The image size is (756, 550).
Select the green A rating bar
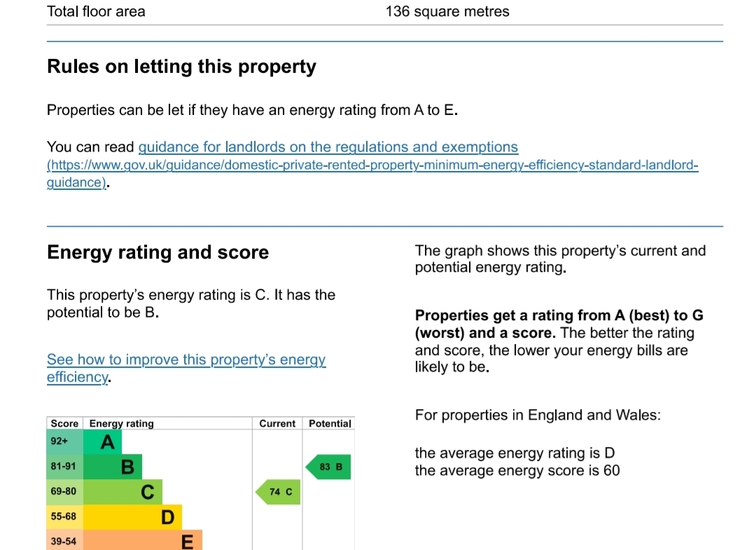tap(103, 442)
